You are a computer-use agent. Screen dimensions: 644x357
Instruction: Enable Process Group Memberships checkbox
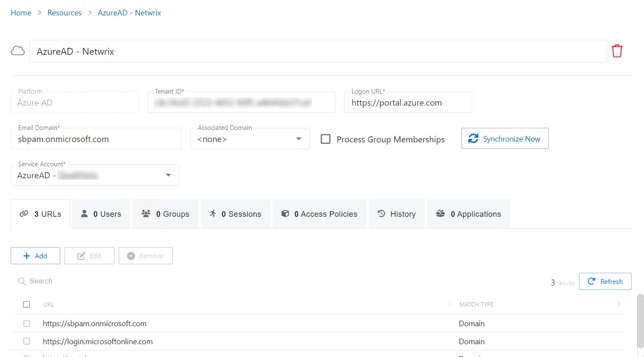point(326,139)
